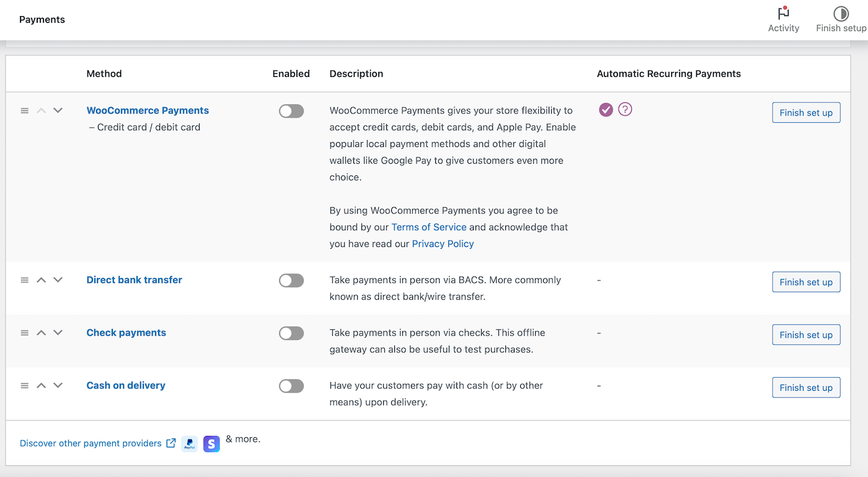
Task: Click the external link icon after Discover other payment providers
Action: coord(171,443)
